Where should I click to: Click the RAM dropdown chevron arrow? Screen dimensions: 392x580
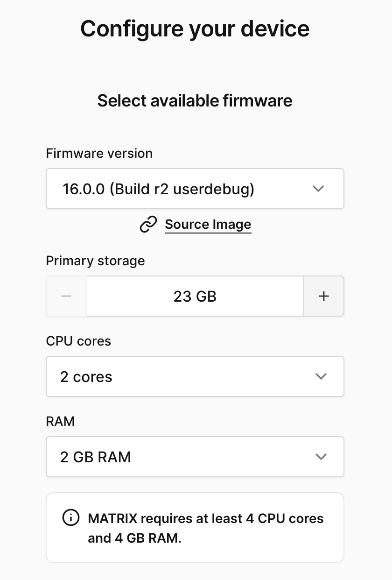tap(321, 457)
